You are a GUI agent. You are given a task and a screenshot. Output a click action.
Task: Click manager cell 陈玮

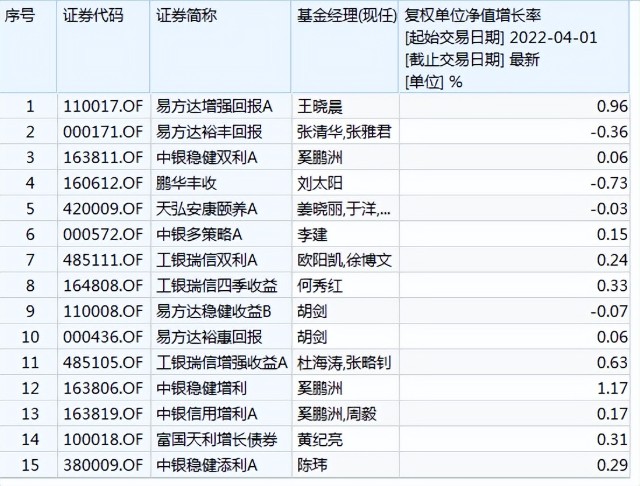pos(313,465)
